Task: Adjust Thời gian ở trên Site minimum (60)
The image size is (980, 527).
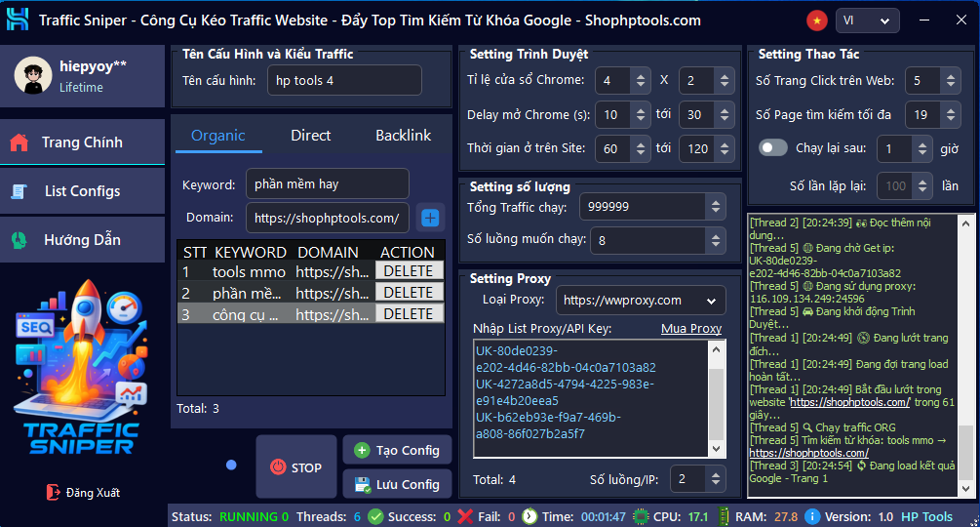Action: coord(640,148)
